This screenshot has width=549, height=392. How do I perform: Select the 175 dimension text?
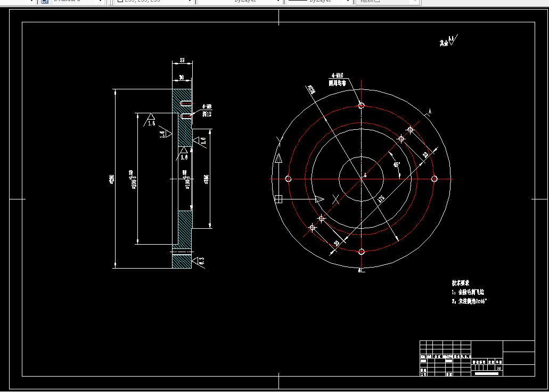coord(381,198)
